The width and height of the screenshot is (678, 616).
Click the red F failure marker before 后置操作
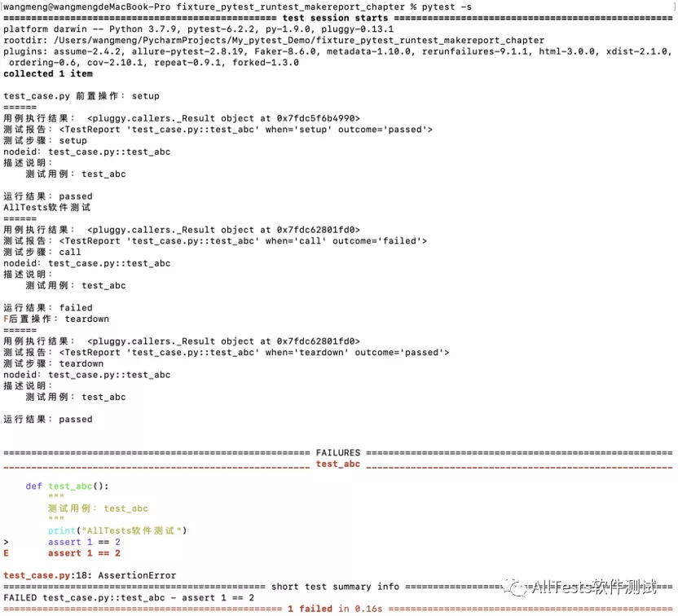[x=6, y=319]
